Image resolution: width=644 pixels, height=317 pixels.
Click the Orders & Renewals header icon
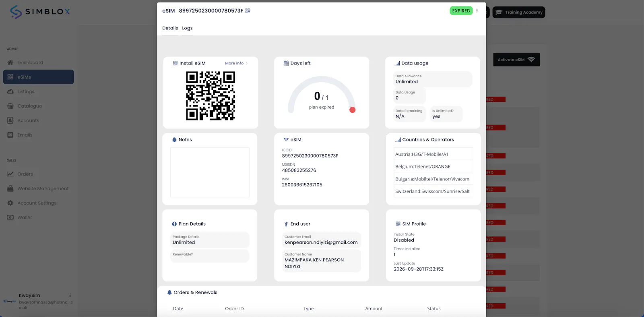(x=169, y=292)
